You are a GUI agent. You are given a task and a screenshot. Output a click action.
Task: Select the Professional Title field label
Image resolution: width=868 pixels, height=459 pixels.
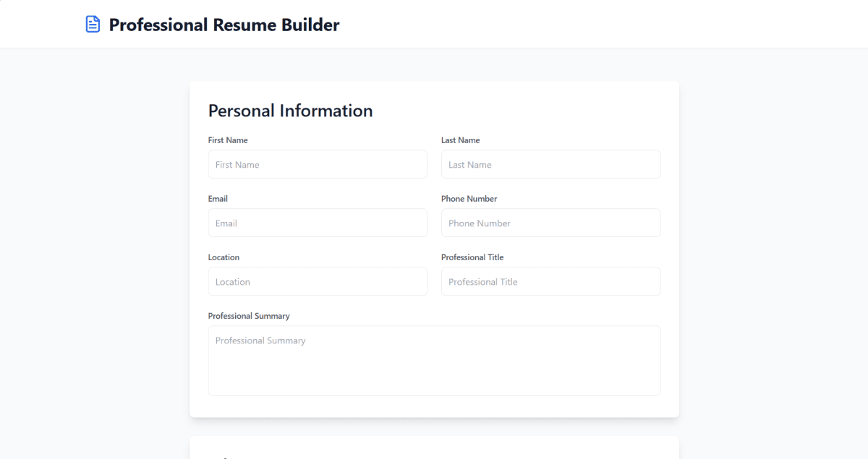472,257
